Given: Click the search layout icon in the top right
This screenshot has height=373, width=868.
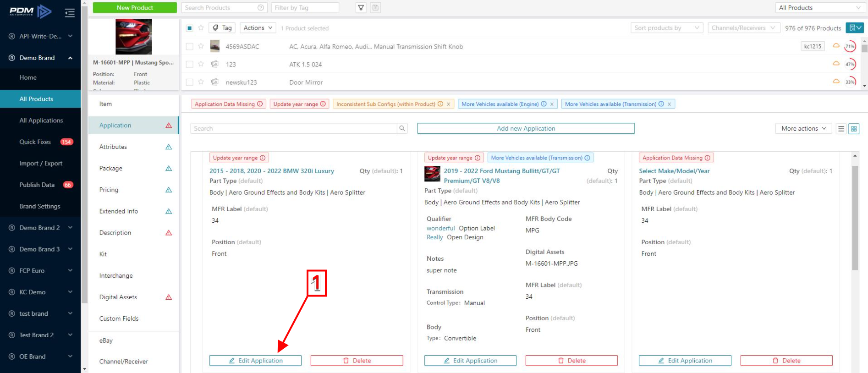Looking at the screenshot, I should point(855,28).
